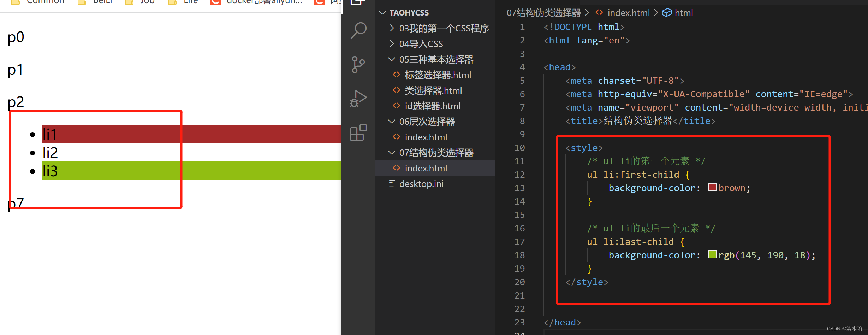868x335 pixels.
Task: Click the p0 paragraph in browser
Action: point(16,37)
